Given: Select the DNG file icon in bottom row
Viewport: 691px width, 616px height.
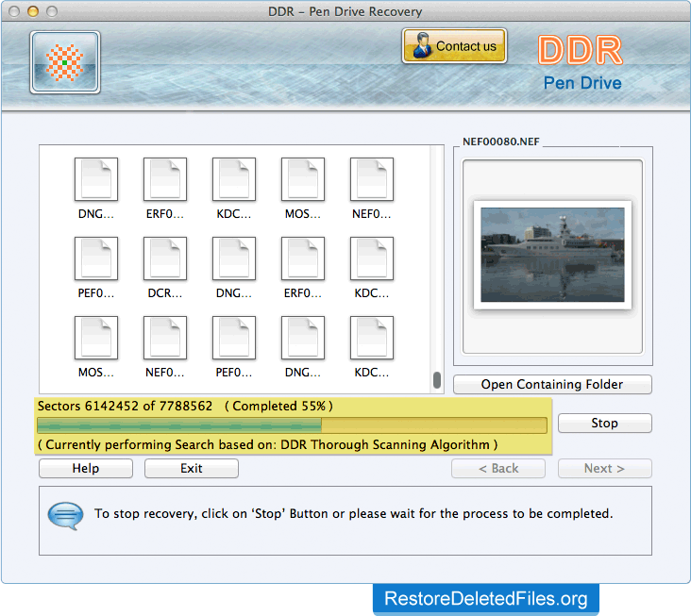Looking at the screenshot, I should (303, 338).
